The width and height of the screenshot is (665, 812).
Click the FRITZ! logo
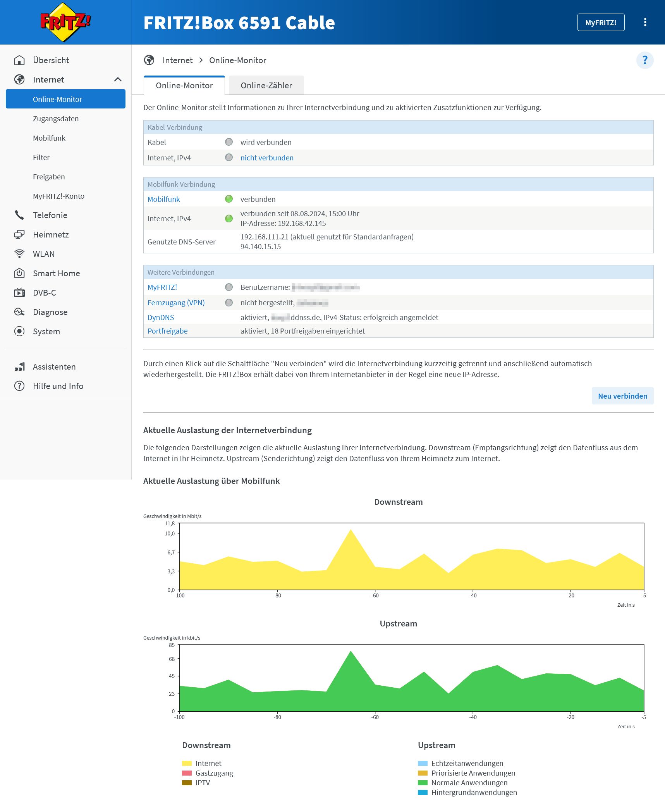pos(65,22)
